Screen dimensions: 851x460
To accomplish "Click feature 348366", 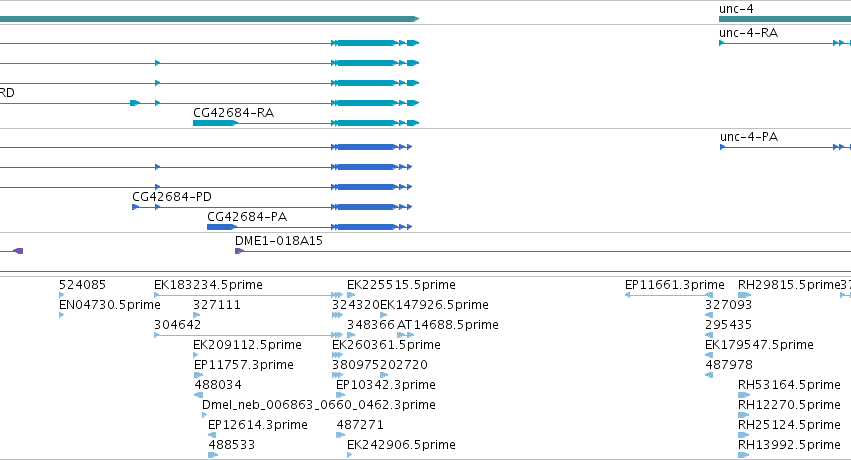I will (371, 325).
